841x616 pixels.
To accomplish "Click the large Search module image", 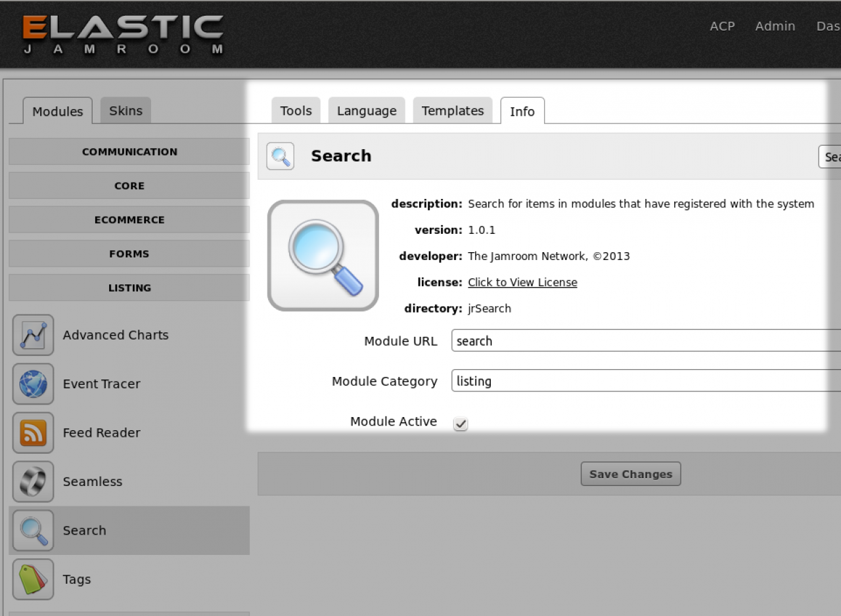I will [x=323, y=255].
